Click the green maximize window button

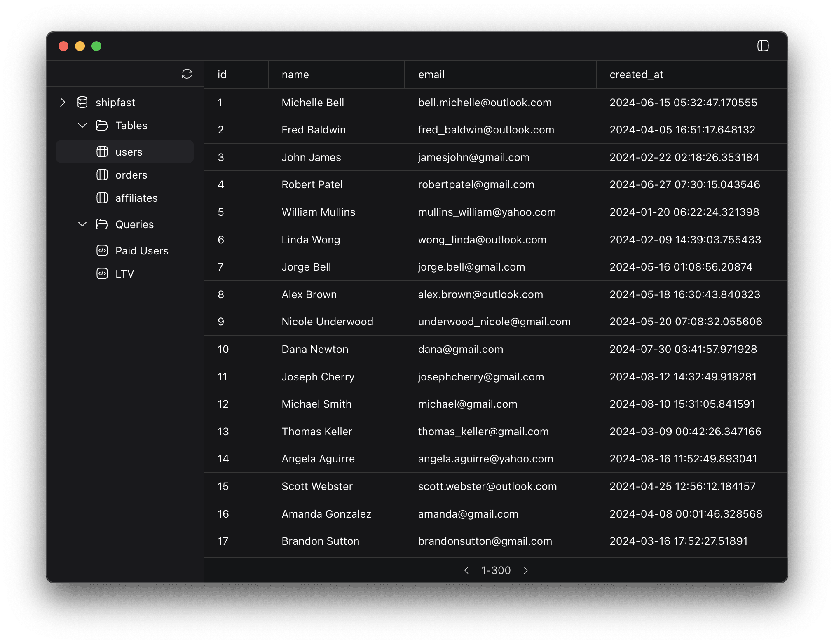tap(96, 46)
